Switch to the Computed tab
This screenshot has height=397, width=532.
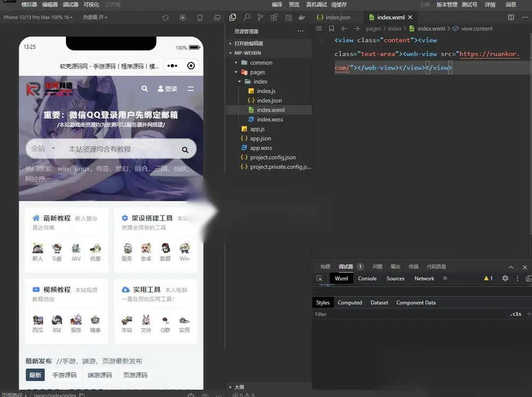pyautogui.click(x=350, y=303)
